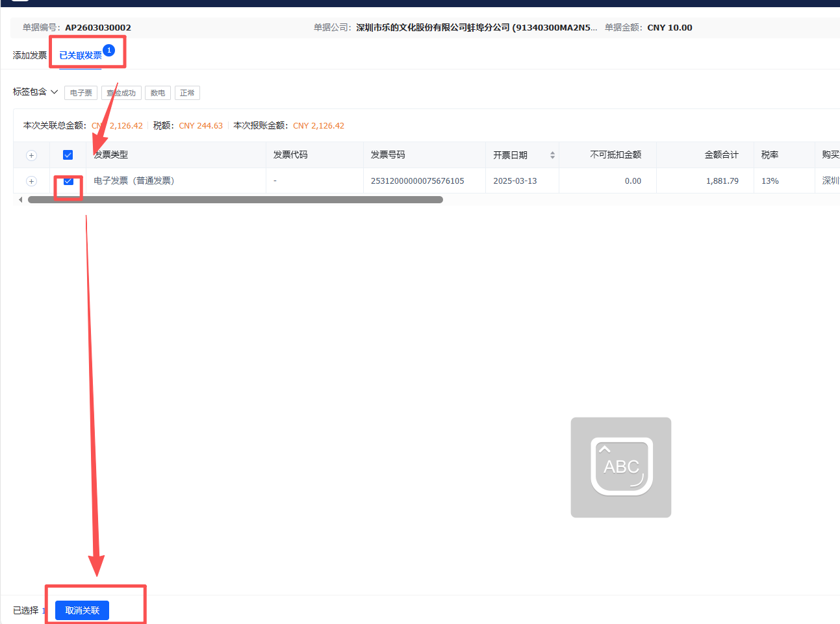Click the left arrow of horizontal scrollbar
Screen dimensions: 840x624
21,200
